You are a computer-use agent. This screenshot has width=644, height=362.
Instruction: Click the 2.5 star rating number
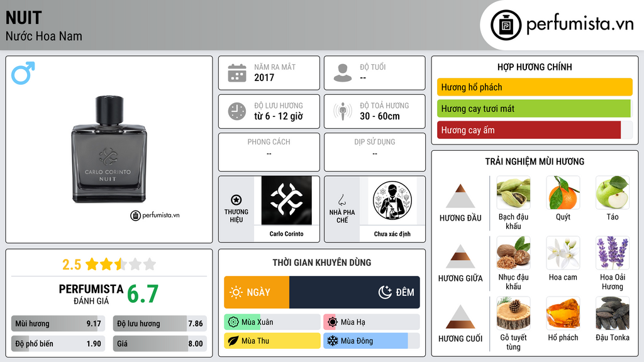tap(72, 265)
